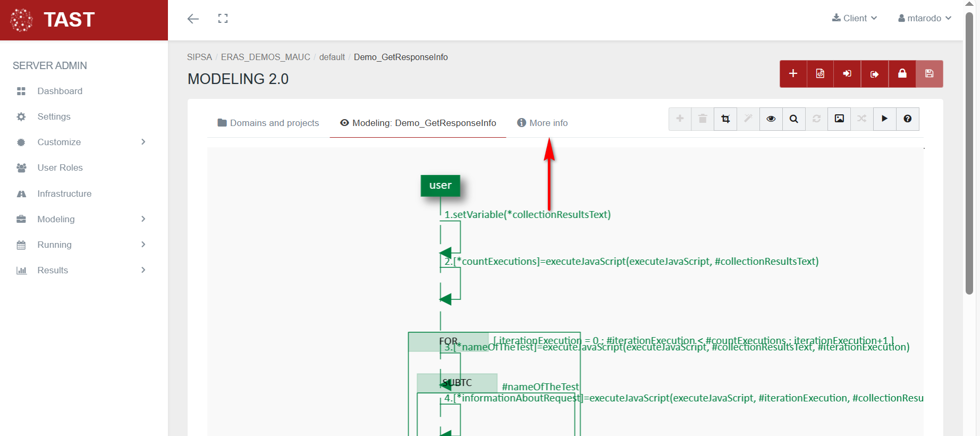Click the image export icon

(x=839, y=119)
